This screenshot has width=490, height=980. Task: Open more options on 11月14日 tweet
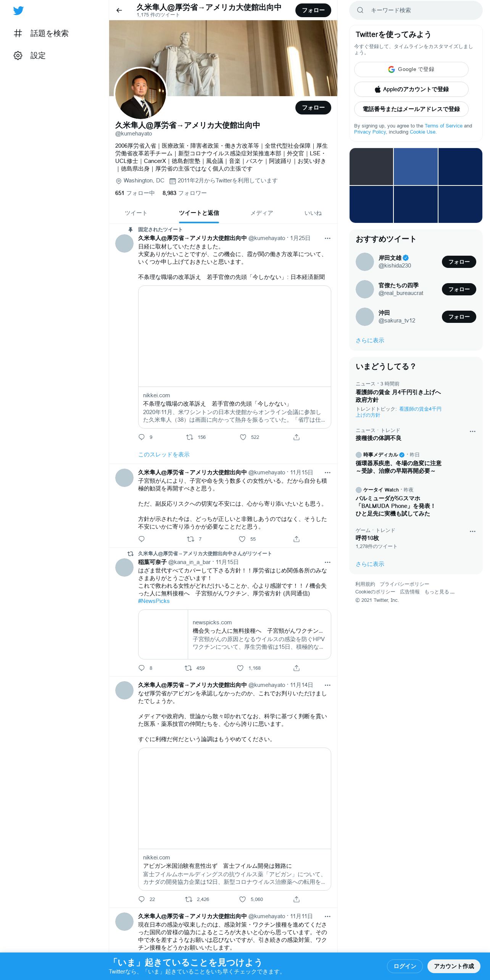point(327,685)
